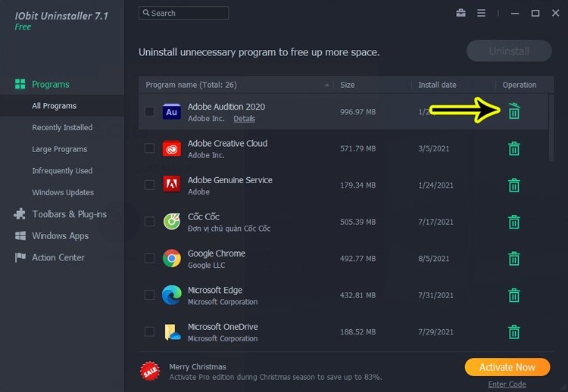Check the Adobe Audition 2020 checkbox
Viewport: 568px width, 392px height.
click(149, 111)
